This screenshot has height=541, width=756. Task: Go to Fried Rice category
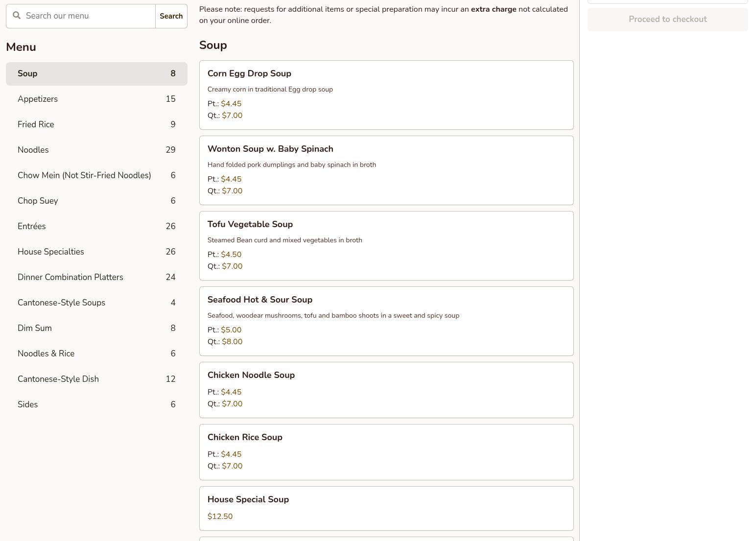tap(96, 125)
